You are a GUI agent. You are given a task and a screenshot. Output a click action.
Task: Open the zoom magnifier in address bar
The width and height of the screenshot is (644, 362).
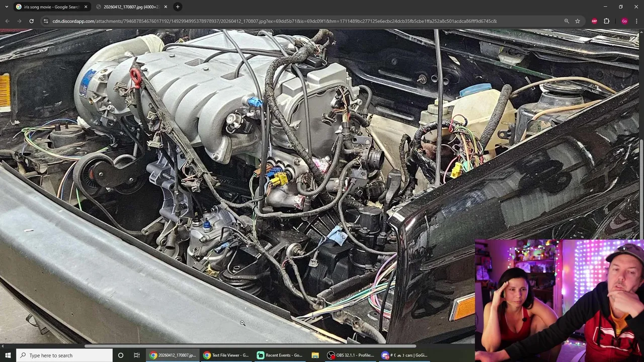pos(567,21)
